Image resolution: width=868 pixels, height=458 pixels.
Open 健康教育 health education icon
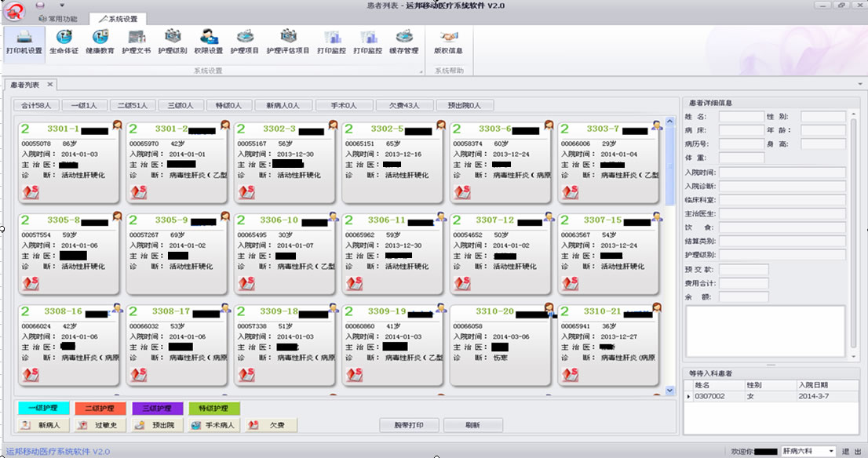[100, 42]
